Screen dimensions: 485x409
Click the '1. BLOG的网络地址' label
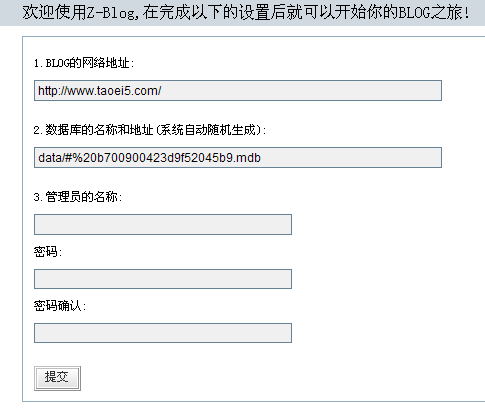84,63
